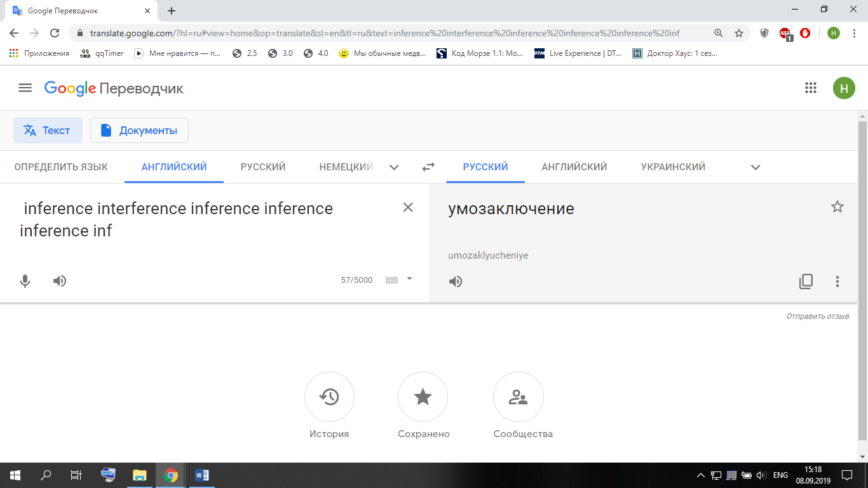Open qqTimer bookmark
The width and height of the screenshot is (868, 488).
[x=102, y=53]
